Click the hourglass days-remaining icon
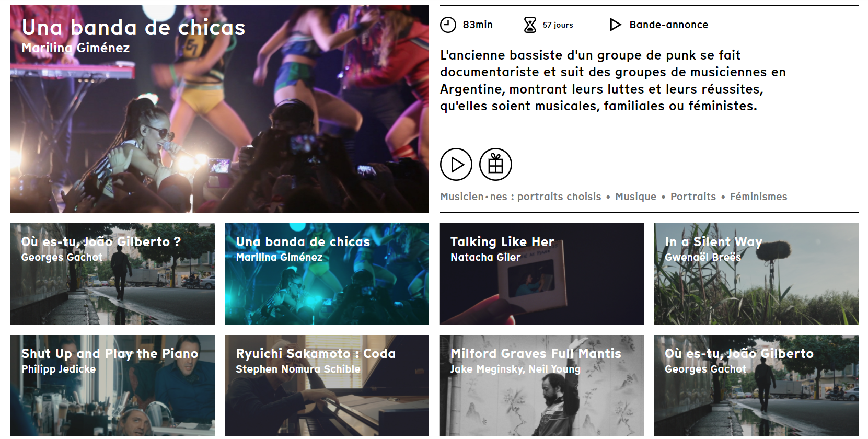The height and width of the screenshot is (439, 868). click(x=530, y=25)
